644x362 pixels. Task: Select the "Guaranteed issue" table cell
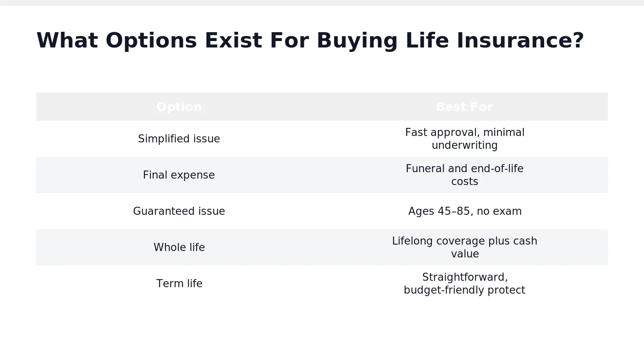[x=179, y=211]
